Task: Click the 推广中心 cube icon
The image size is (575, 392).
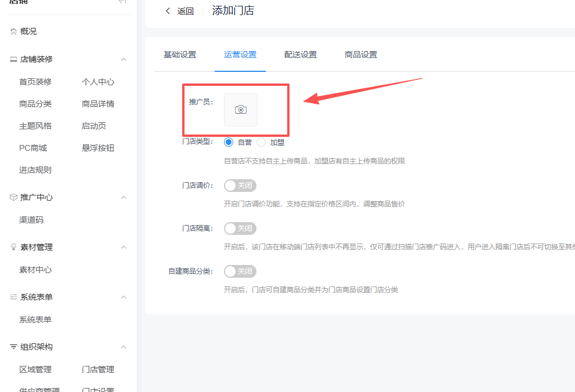Action: click(x=13, y=198)
